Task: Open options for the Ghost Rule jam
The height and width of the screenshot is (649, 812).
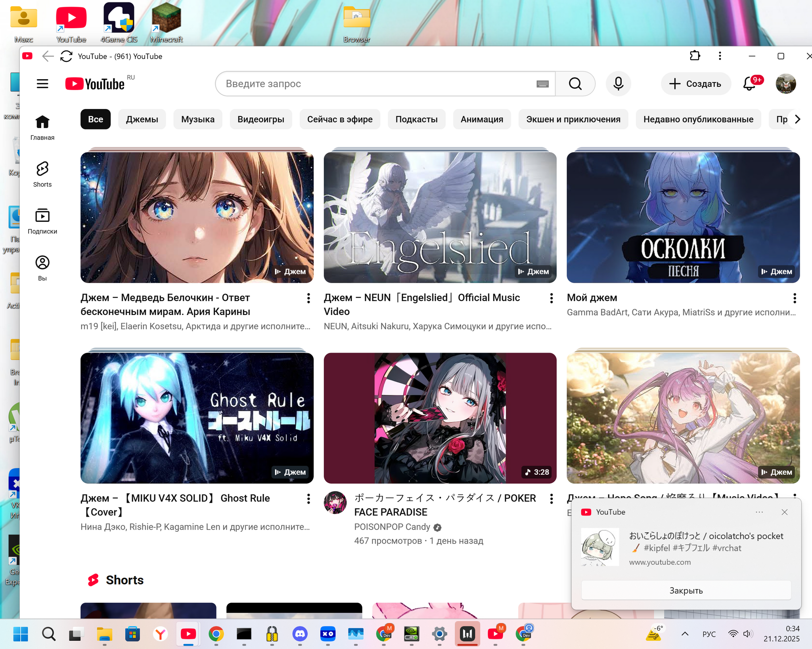Action: [x=308, y=499]
